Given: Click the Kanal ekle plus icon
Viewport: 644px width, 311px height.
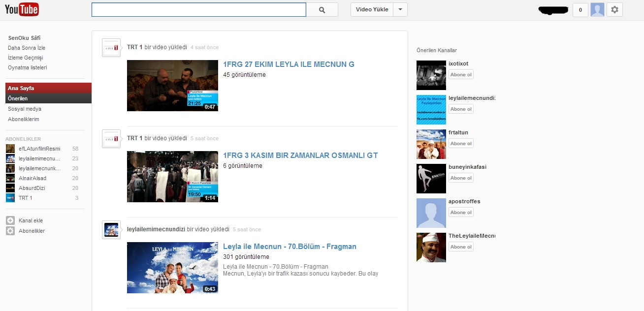Looking at the screenshot, I should pos(10,220).
